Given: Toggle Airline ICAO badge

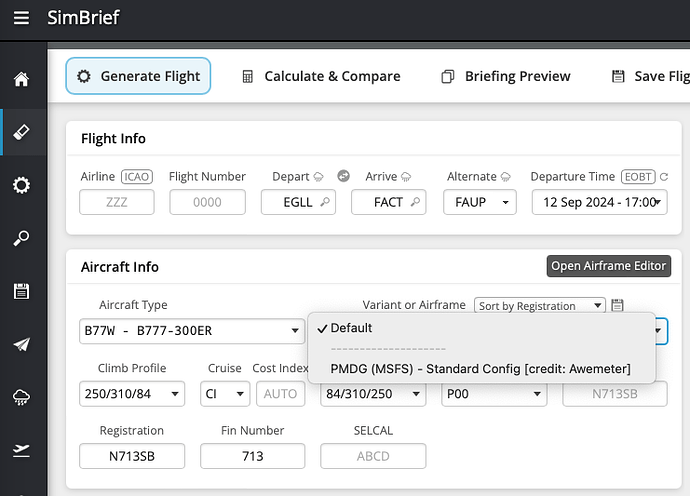Looking at the screenshot, I should pos(137,176).
